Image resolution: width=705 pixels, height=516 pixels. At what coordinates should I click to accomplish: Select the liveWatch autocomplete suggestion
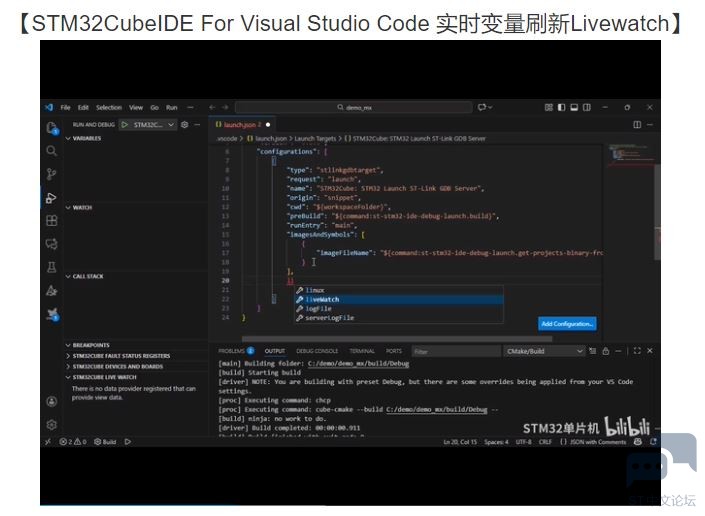click(323, 299)
